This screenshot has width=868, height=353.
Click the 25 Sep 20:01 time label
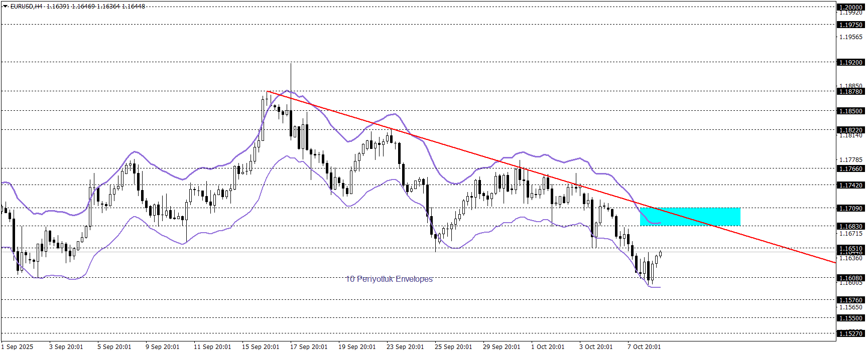[x=453, y=347]
